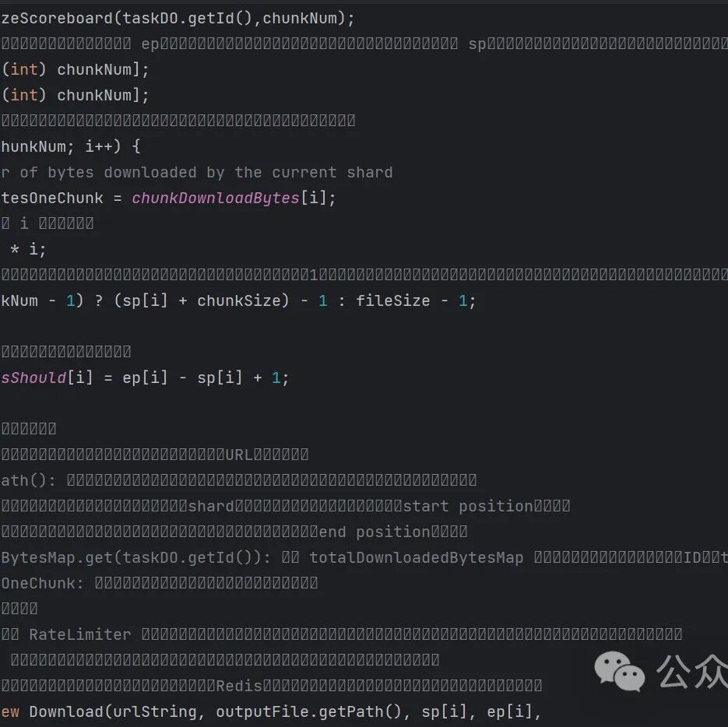Click the '* i;' code line
This screenshot has height=727, width=728.
[x=28, y=249]
